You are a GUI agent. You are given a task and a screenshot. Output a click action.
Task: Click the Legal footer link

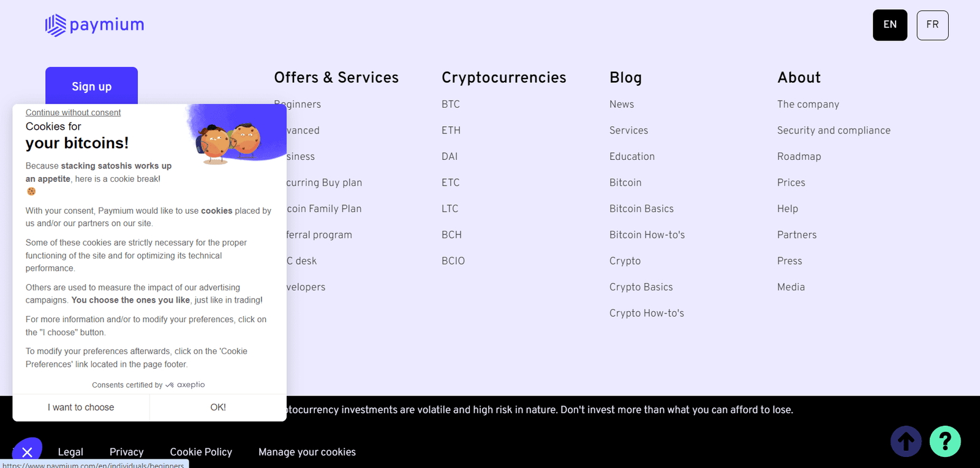(x=70, y=451)
